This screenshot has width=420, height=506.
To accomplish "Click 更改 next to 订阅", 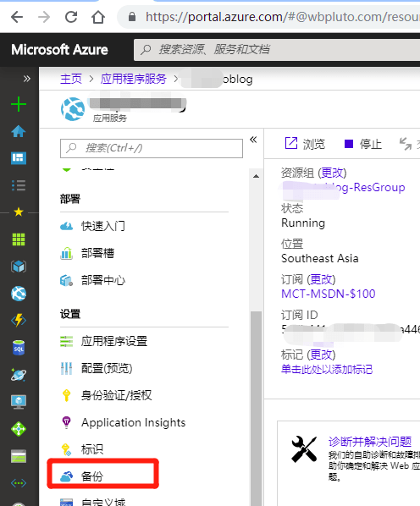I will click(321, 279).
